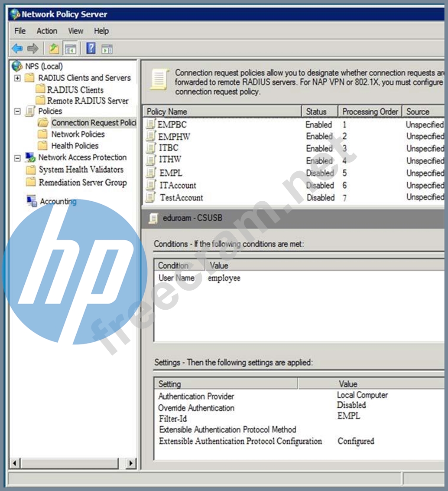Open the Help menu

101,31
